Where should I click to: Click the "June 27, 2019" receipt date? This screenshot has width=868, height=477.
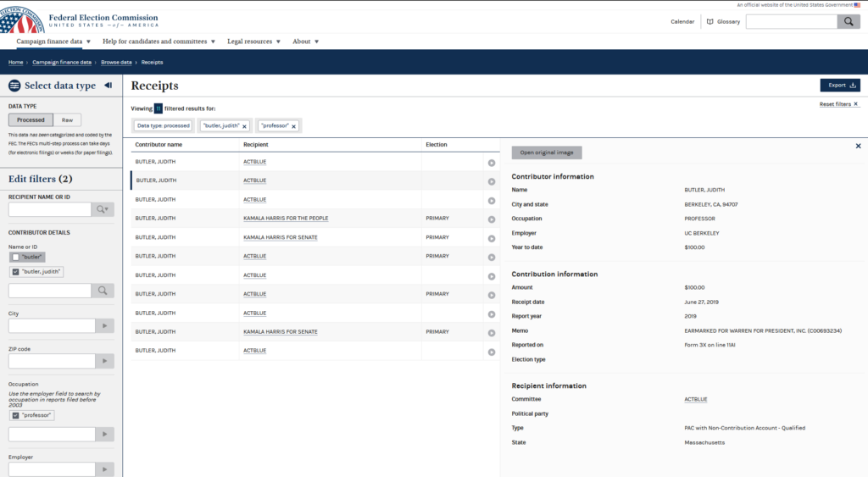[x=701, y=302]
